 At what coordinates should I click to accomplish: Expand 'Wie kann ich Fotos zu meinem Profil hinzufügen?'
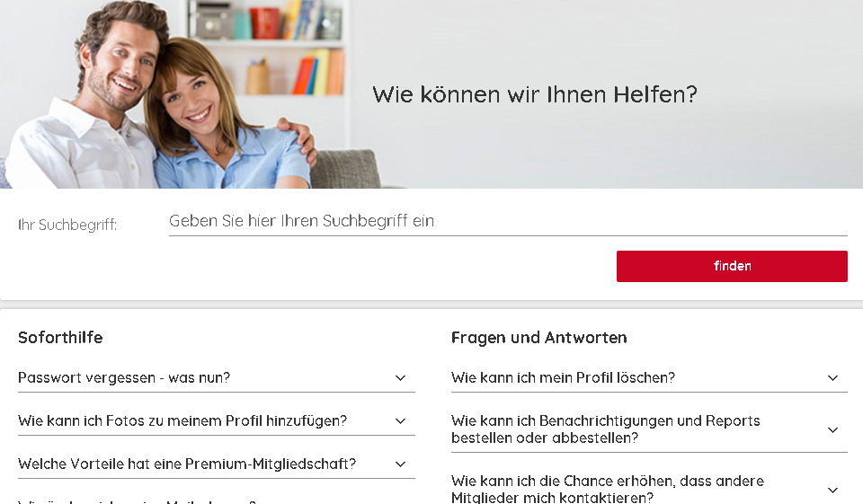click(x=217, y=421)
